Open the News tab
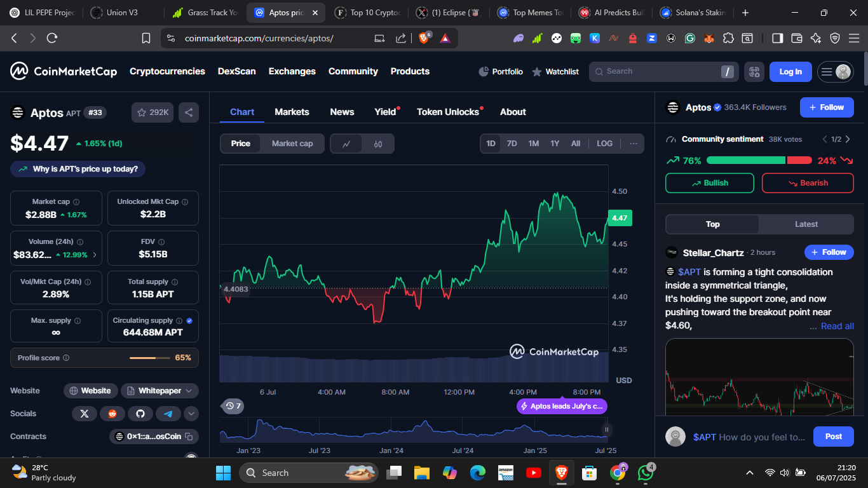 342,112
